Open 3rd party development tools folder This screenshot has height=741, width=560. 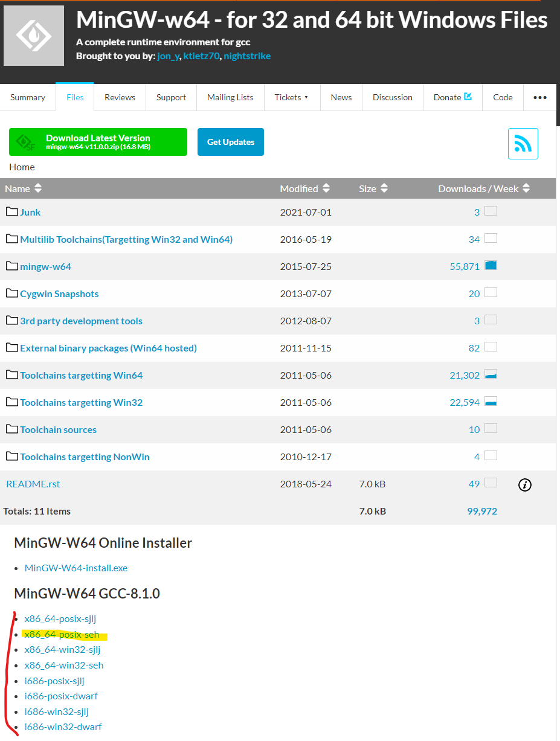point(81,321)
